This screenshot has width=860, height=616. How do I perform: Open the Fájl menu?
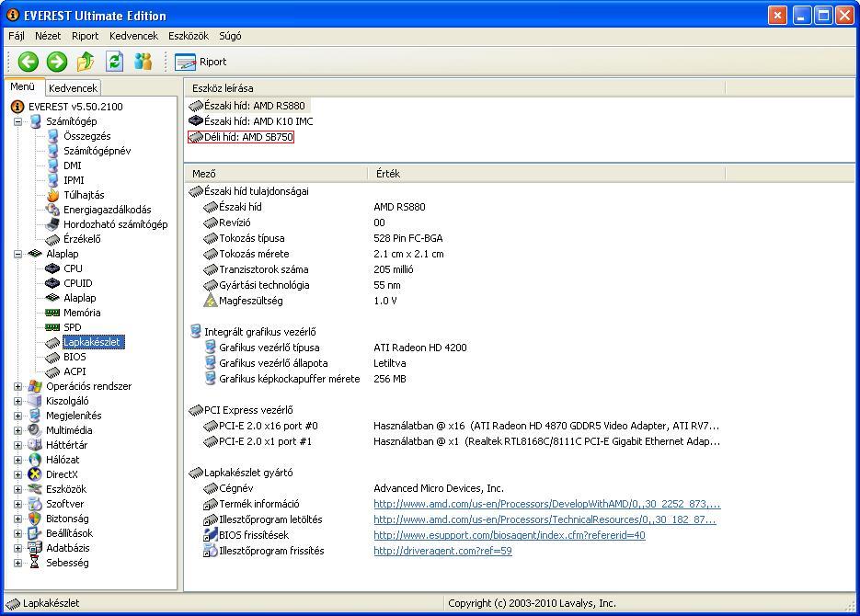tap(17, 36)
